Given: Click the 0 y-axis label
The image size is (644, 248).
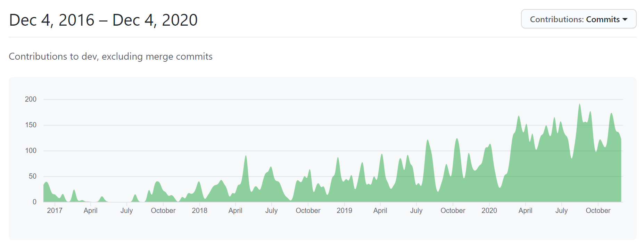Looking at the screenshot, I should (x=34, y=202).
